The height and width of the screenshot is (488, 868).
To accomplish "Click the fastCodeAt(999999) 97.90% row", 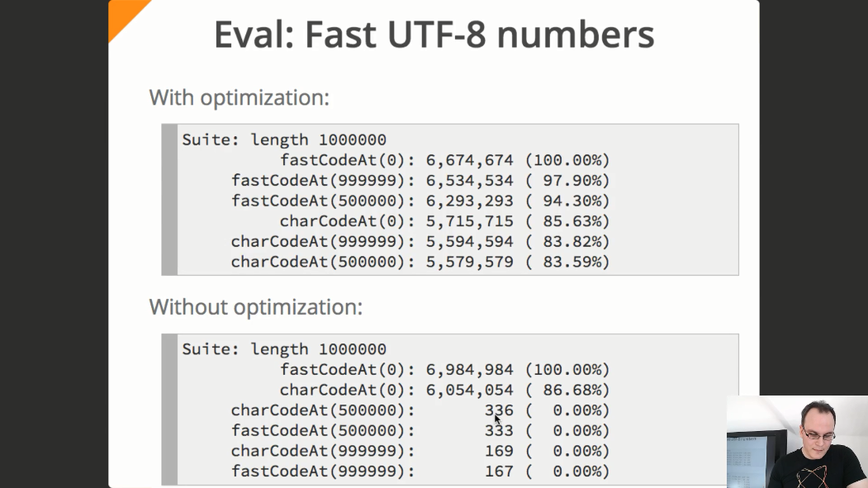I will [420, 180].
